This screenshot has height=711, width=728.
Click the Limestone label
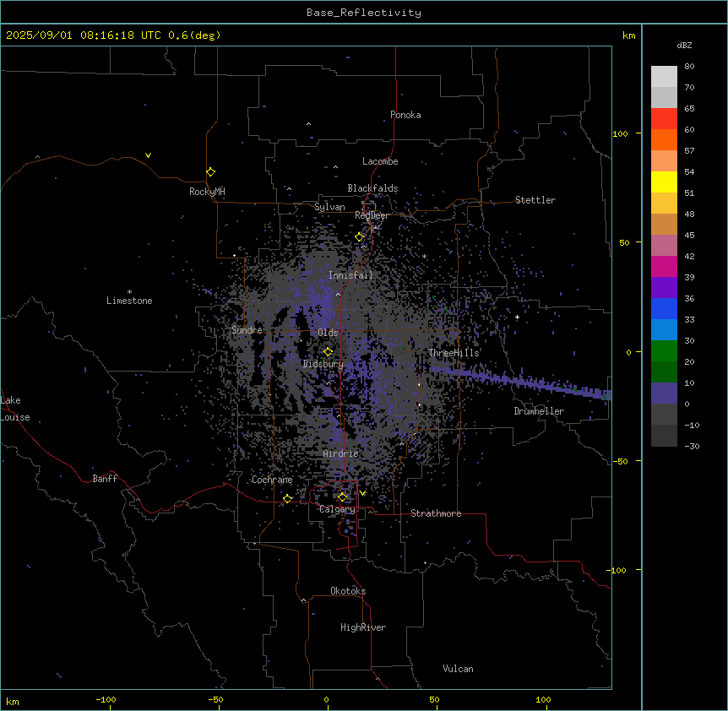coord(129,301)
